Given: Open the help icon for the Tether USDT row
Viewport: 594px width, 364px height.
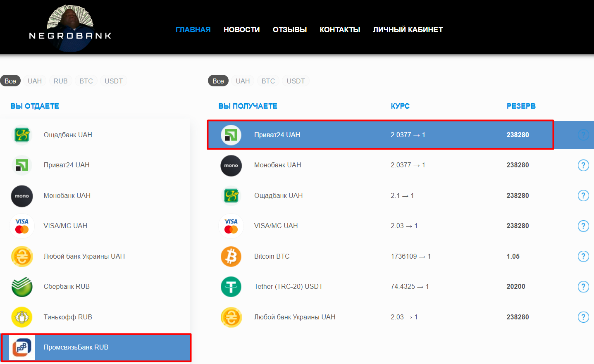Looking at the screenshot, I should pyautogui.click(x=583, y=287).
